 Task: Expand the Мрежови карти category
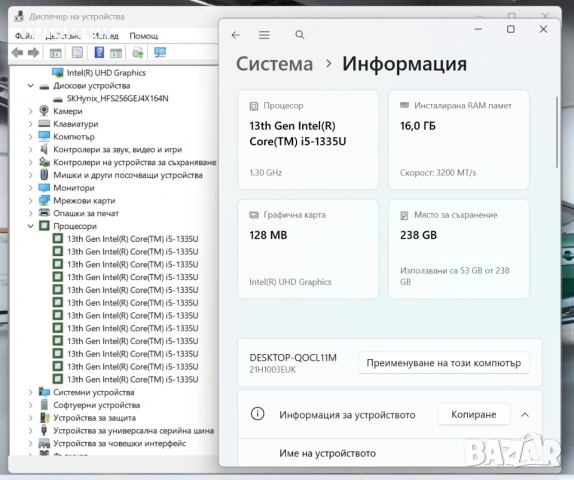point(31,201)
